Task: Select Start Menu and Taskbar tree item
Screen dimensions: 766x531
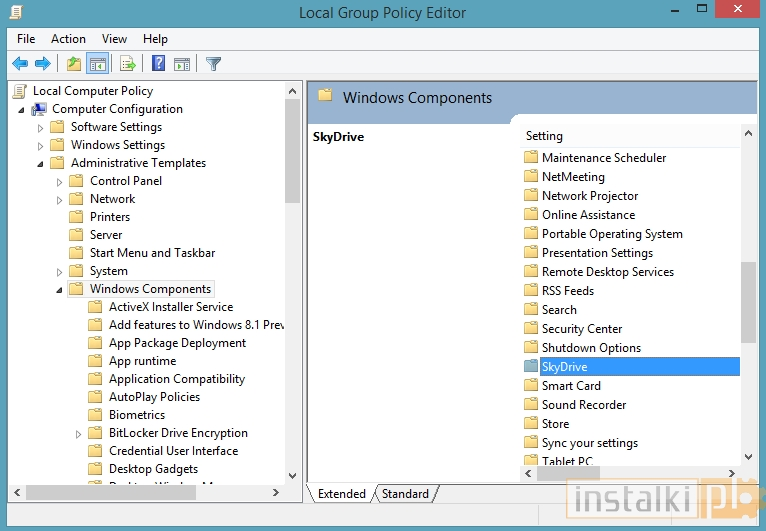Action: [x=152, y=253]
